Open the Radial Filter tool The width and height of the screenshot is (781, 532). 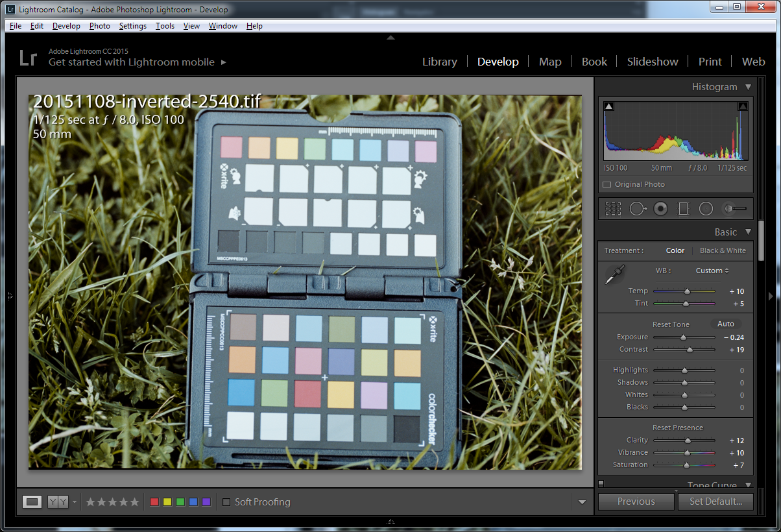point(706,208)
